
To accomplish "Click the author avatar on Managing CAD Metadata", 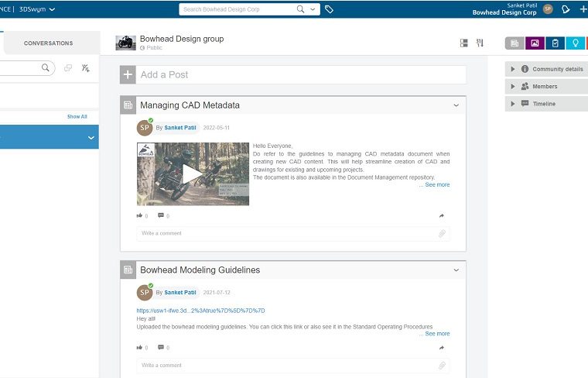I will 145,128.
